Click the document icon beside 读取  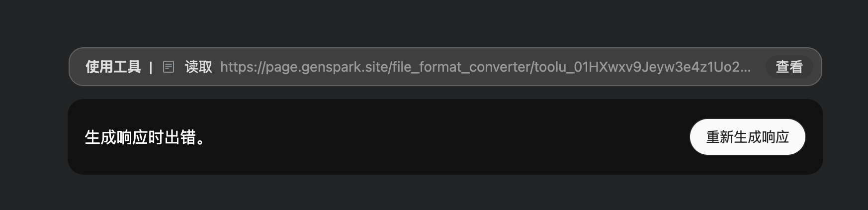(169, 67)
